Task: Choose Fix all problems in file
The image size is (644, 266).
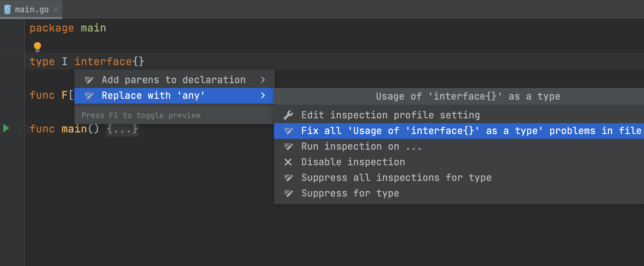Action: [x=471, y=131]
